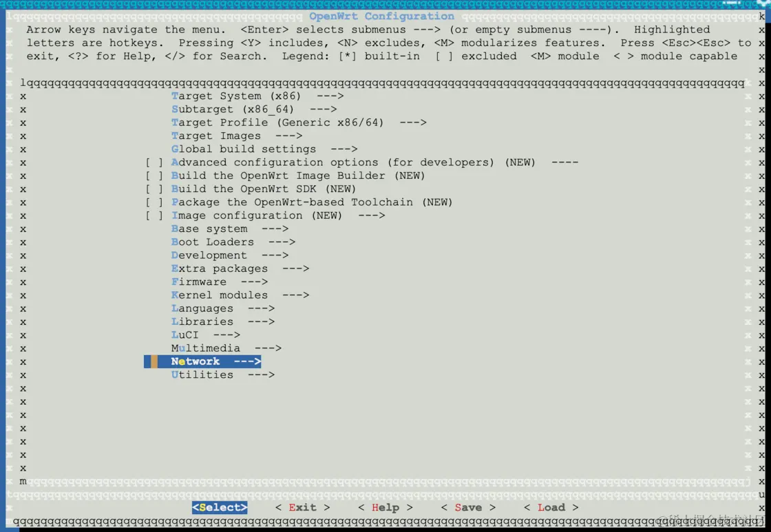
Task: Expand the Base system submenu
Action: click(x=230, y=228)
